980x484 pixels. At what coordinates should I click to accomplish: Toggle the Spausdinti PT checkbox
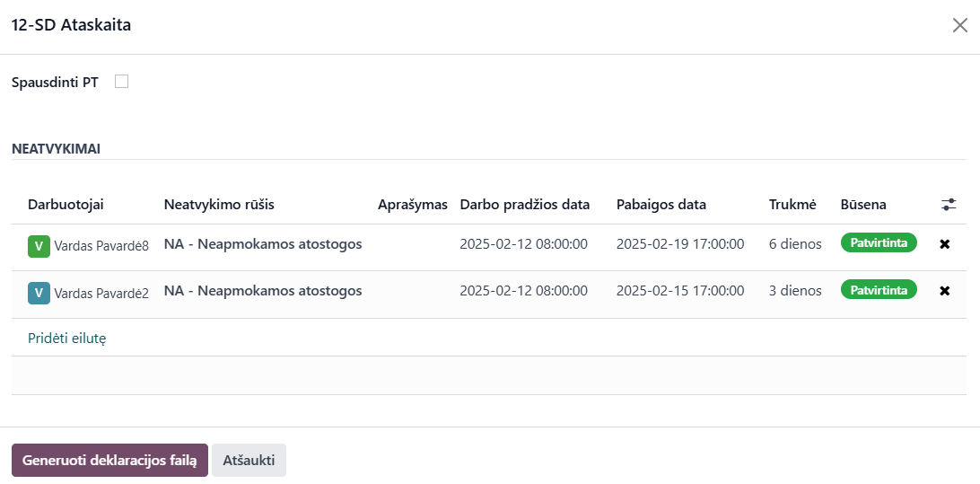pos(121,82)
